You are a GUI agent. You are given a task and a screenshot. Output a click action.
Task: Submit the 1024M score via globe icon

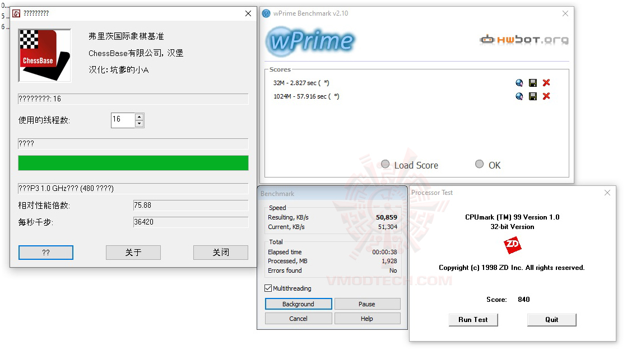point(519,96)
